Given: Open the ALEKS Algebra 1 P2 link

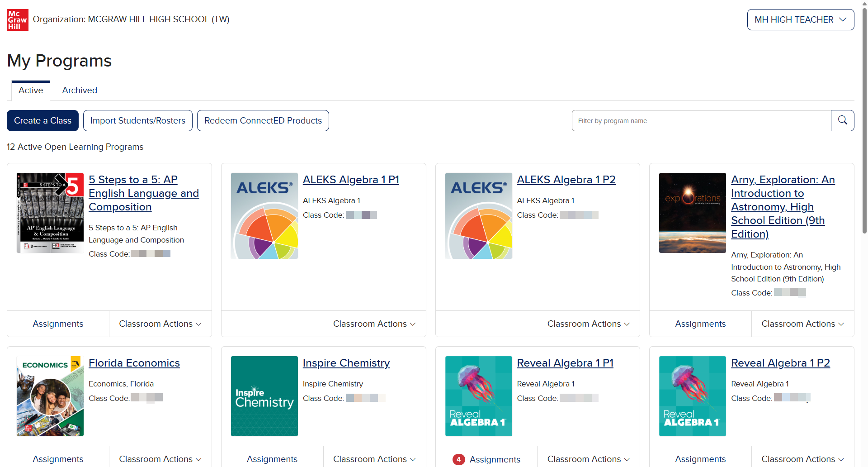Looking at the screenshot, I should click(566, 180).
